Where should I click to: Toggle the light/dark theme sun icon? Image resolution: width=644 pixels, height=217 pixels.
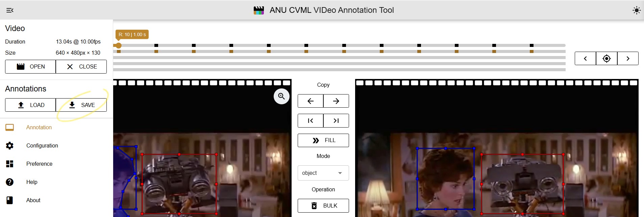tap(636, 10)
